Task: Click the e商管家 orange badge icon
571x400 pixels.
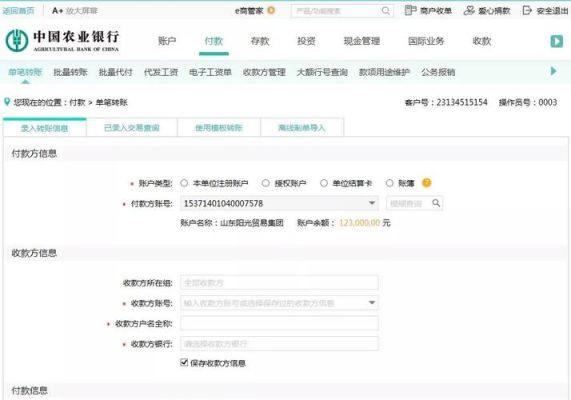Action: coord(271,10)
